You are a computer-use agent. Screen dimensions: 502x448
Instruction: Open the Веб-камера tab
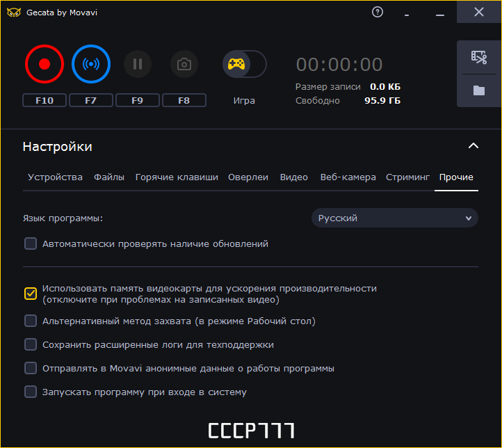348,177
